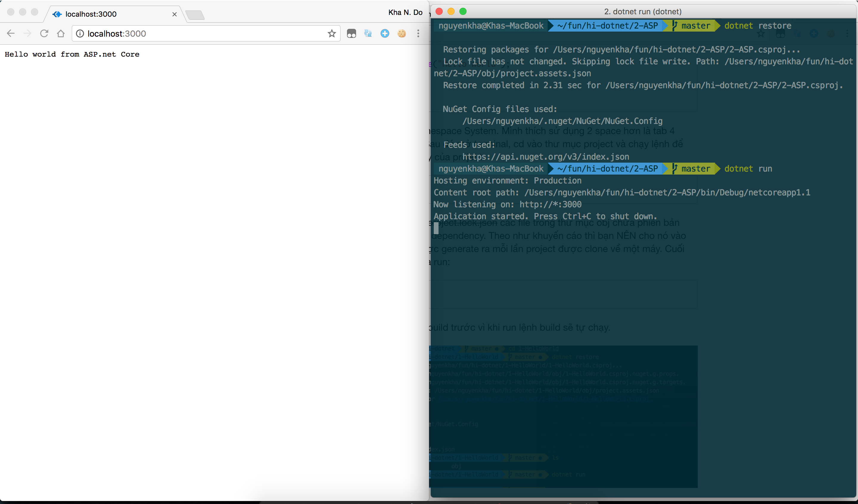Reload the localhost:3000 page

tap(44, 33)
